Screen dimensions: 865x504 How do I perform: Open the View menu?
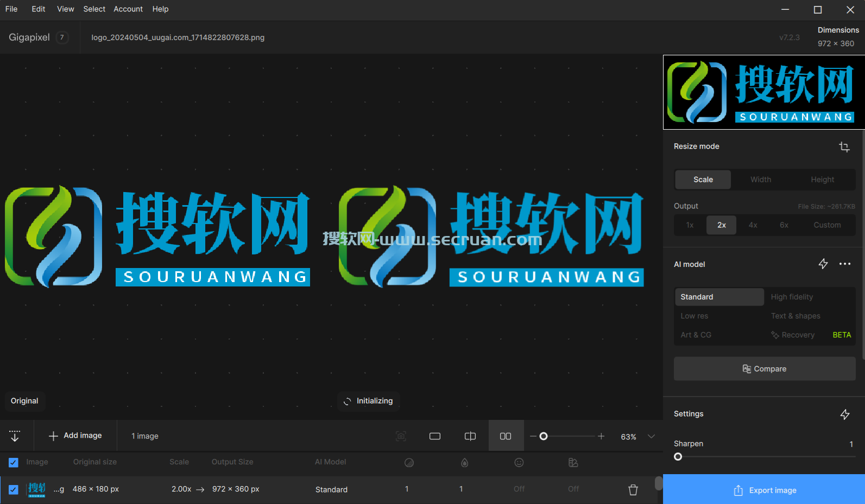pyautogui.click(x=66, y=9)
